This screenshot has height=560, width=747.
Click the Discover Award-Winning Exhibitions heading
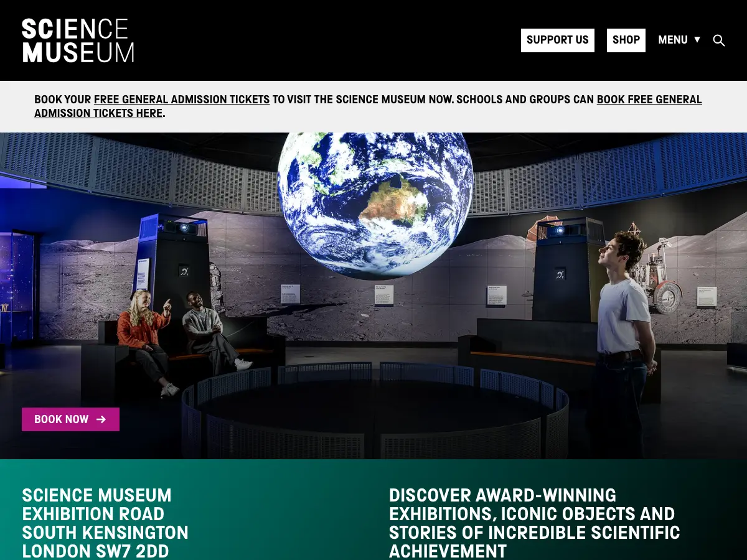click(535, 523)
